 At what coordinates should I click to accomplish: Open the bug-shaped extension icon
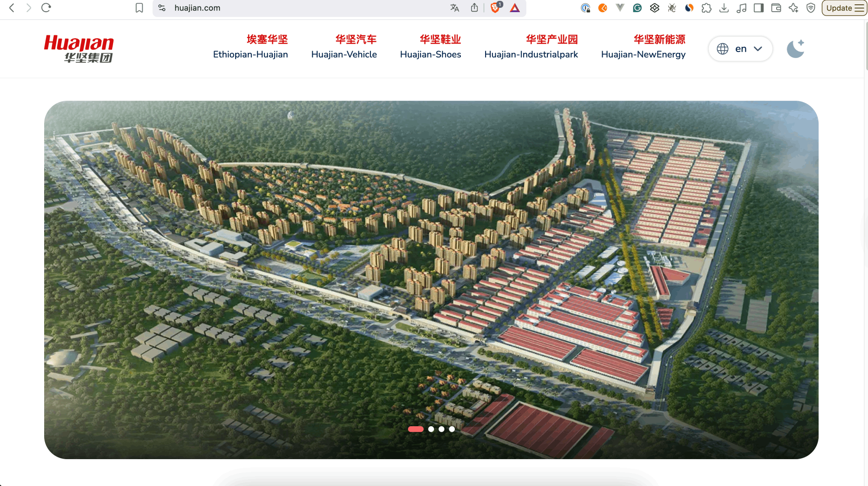pos(672,8)
